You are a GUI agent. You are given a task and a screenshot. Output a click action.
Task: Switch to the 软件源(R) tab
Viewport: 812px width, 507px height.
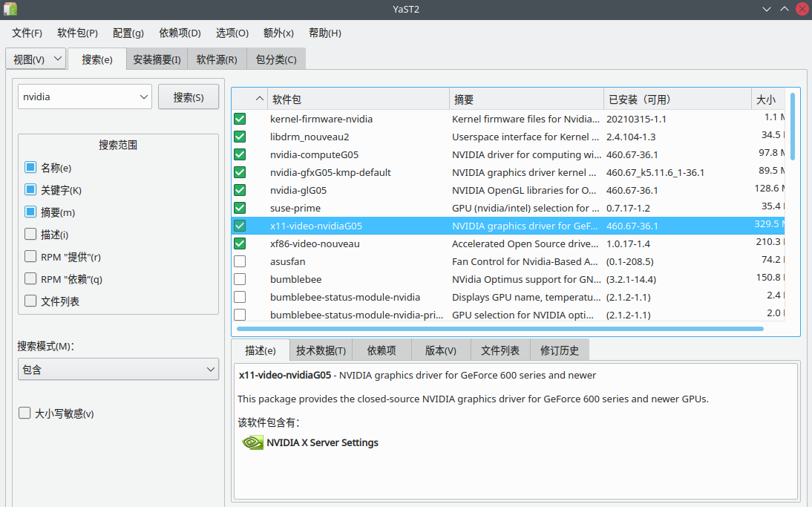coord(217,59)
